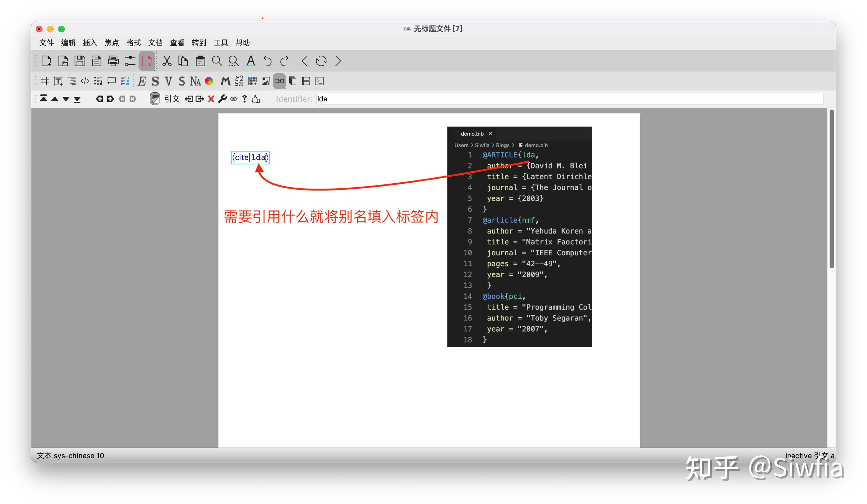Print the document using the printer icon
The image size is (867, 504).
tap(113, 61)
